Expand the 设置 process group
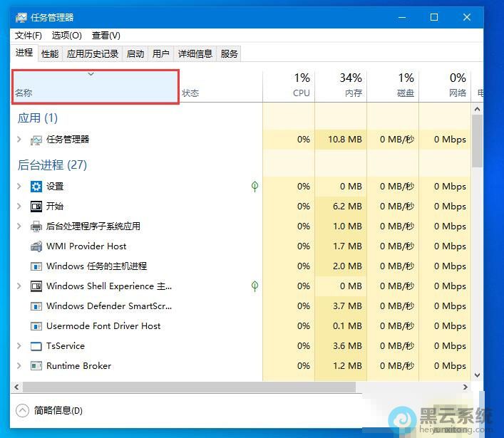Screen dimensions: 504x438 click(19, 187)
